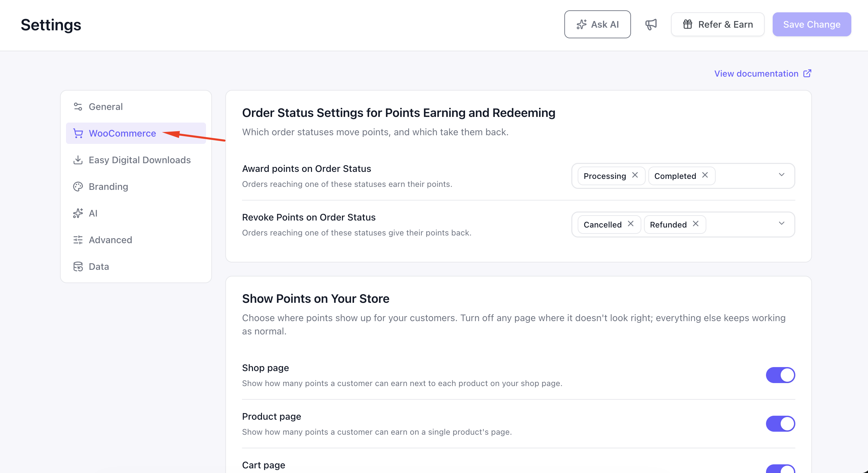This screenshot has height=473, width=868.
Task: Expand the Award points status dropdown
Action: [x=782, y=175]
